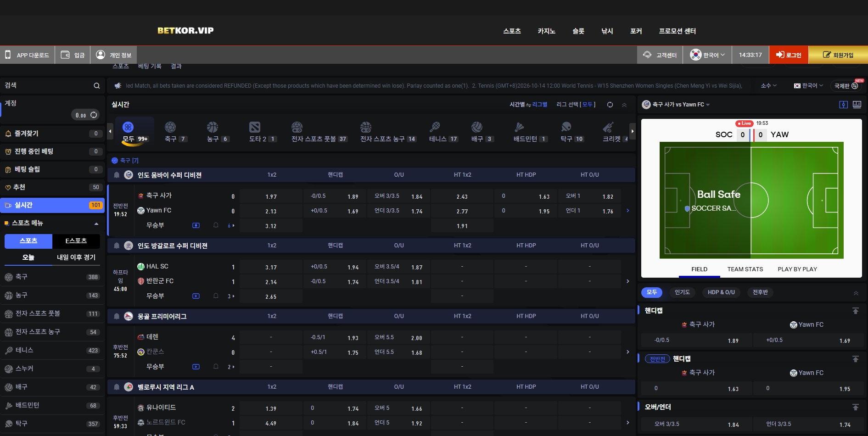Toggle match alert bell in HAL SC row
868x436 pixels.
point(216,296)
